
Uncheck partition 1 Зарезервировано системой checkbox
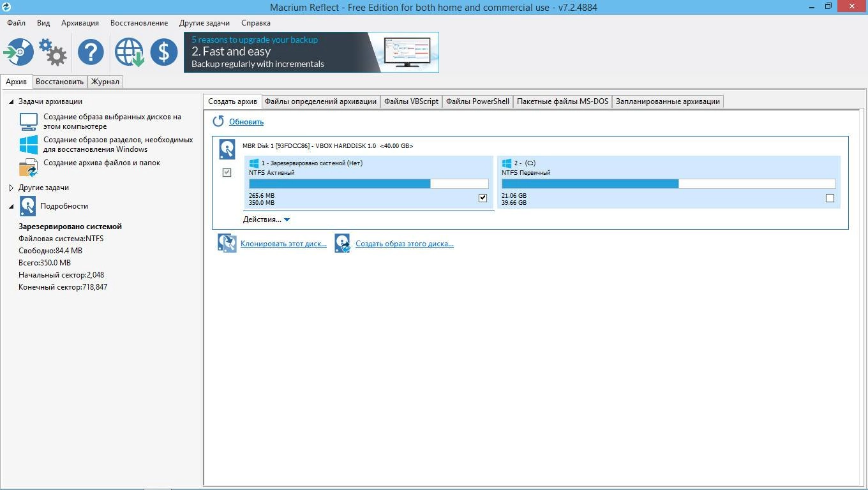click(x=483, y=198)
